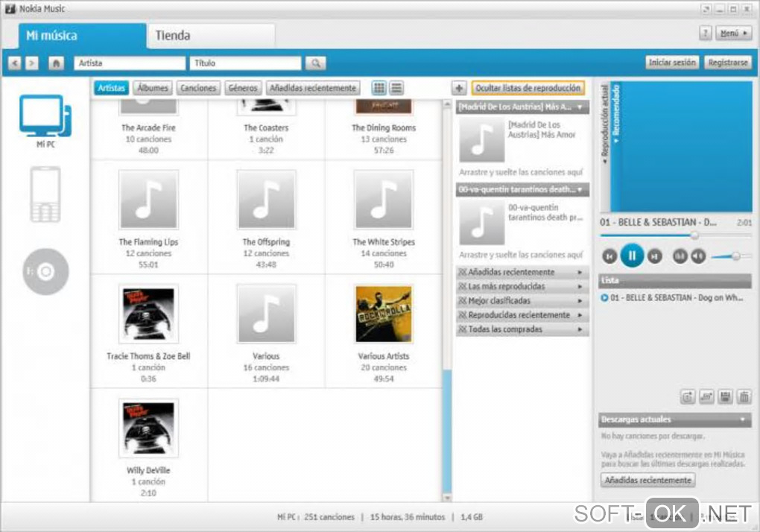Mute the speaker volume

tap(698, 256)
